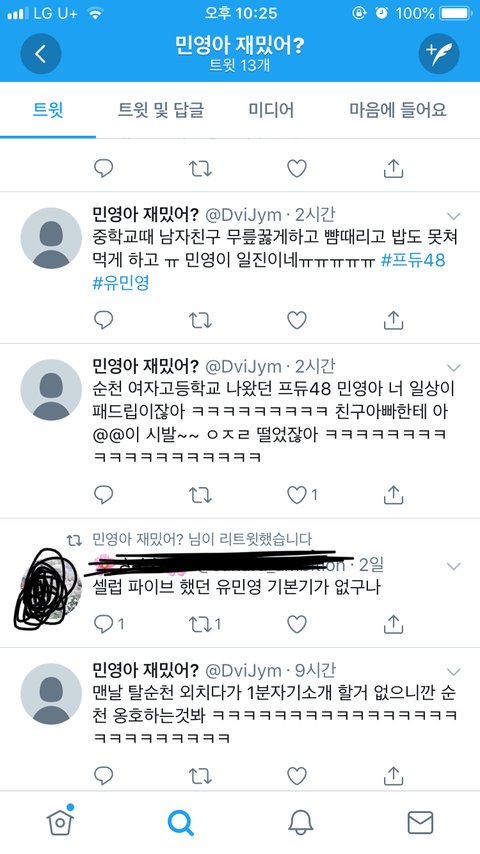The image size is (480, 854).
Task: Open the chevron menu on 순천 여자고등학교 tweet
Action: tap(453, 367)
